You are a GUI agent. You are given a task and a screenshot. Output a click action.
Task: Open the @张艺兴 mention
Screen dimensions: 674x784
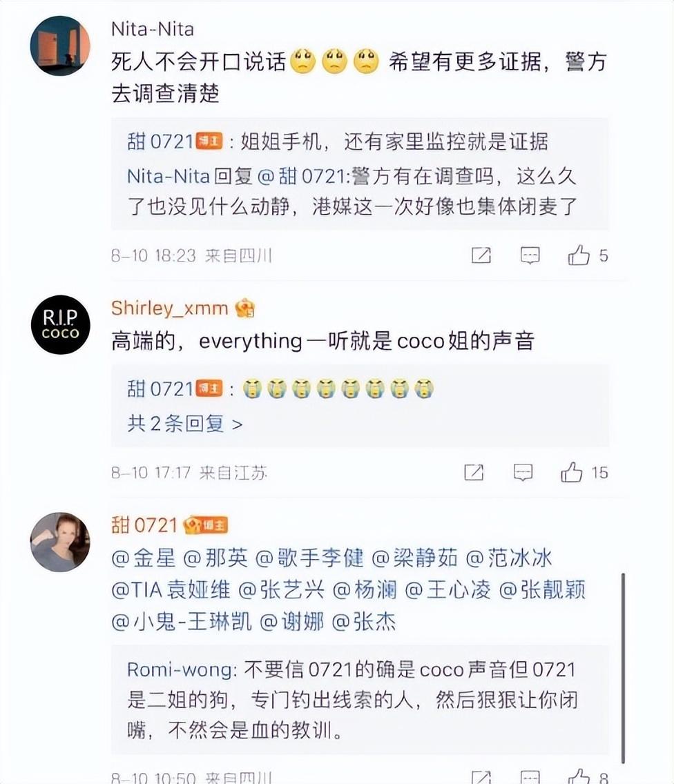(281, 590)
